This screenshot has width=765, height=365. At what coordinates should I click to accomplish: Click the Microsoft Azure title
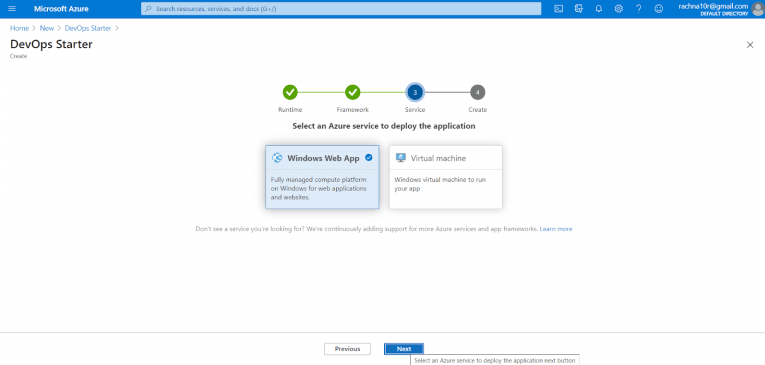[61, 9]
